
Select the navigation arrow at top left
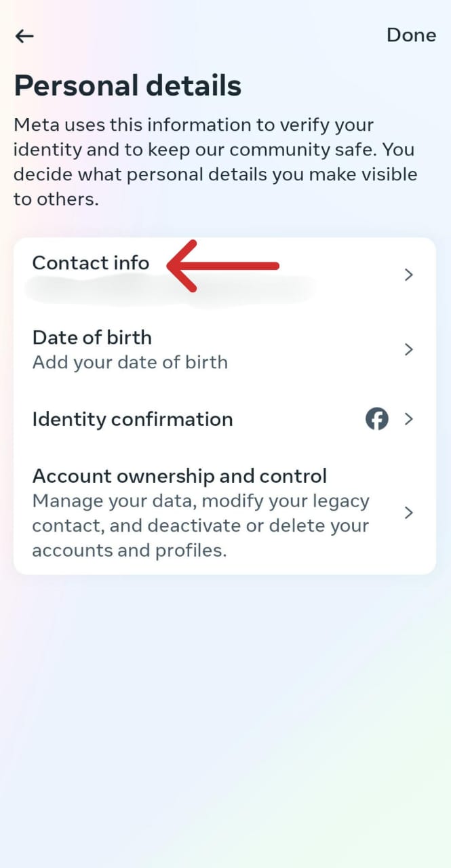pos(24,35)
